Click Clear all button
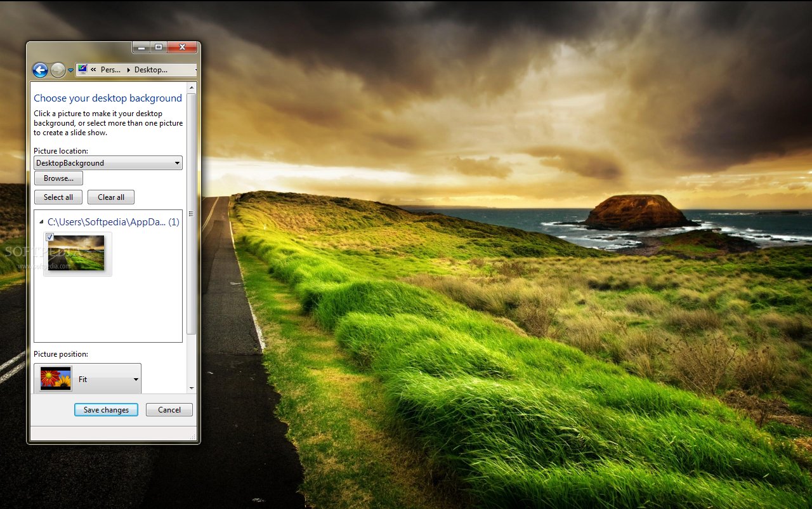Image resolution: width=812 pixels, height=509 pixels. coord(111,197)
